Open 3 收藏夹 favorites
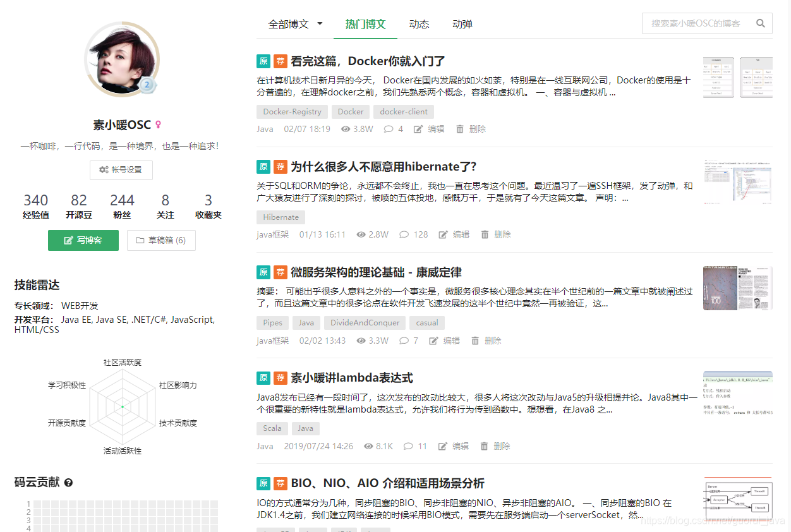Viewport: 791px width, 532px height. [x=208, y=207]
